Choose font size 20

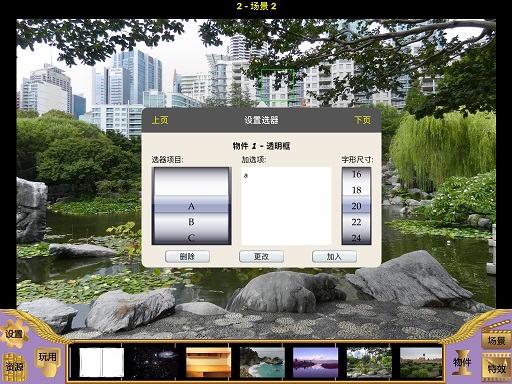pyautogui.click(x=356, y=206)
